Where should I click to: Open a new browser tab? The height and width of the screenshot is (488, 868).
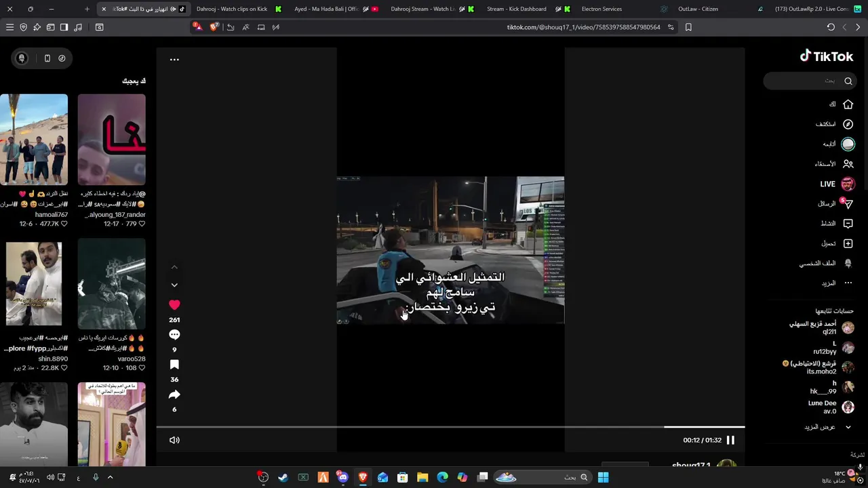tap(87, 9)
